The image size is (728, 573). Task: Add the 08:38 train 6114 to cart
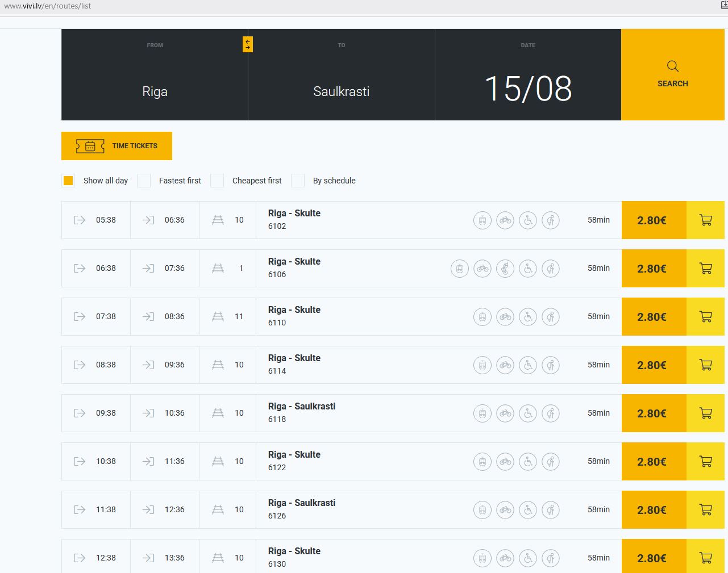[705, 365]
